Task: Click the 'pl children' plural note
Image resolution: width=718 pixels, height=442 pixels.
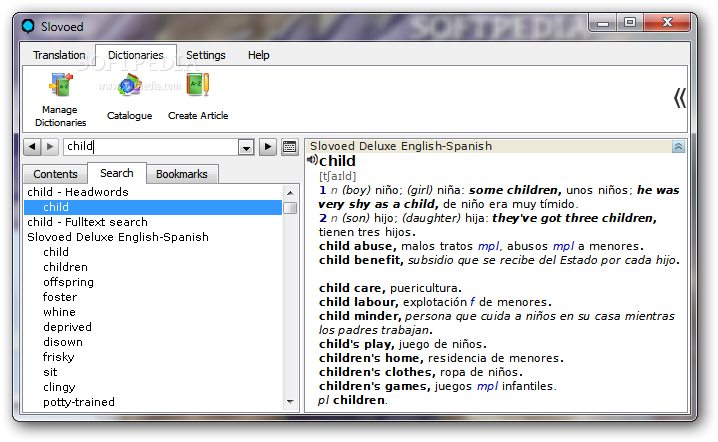Action: (353, 400)
